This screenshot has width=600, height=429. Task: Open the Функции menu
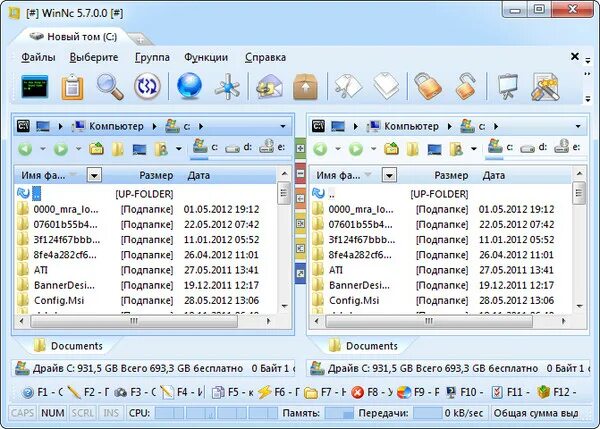point(206,57)
